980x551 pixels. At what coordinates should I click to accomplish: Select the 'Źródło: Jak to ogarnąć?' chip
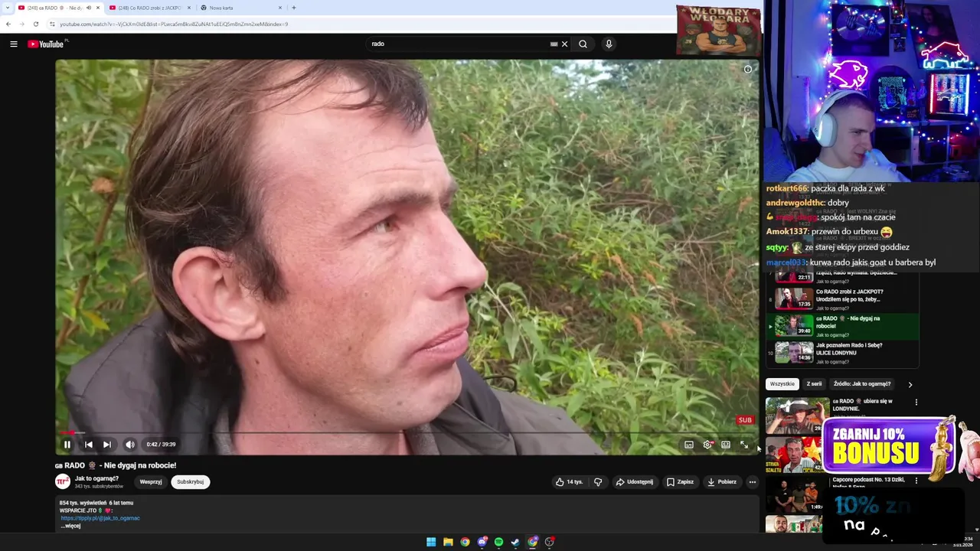(862, 384)
